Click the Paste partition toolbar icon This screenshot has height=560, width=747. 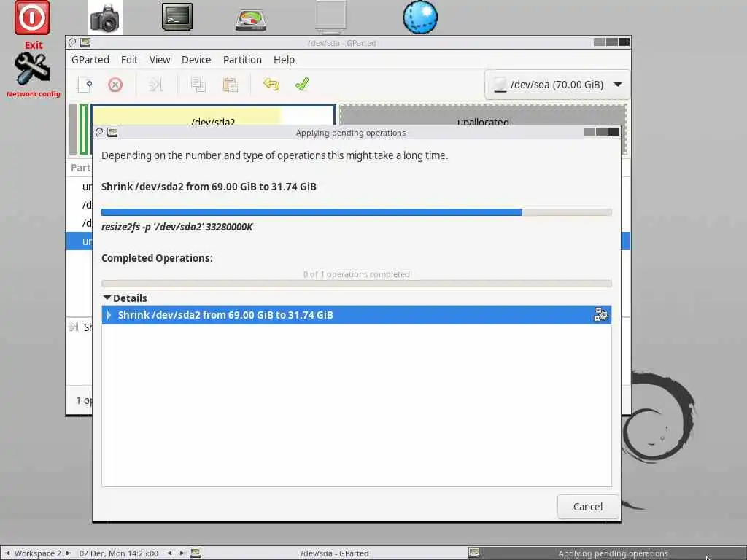230,85
